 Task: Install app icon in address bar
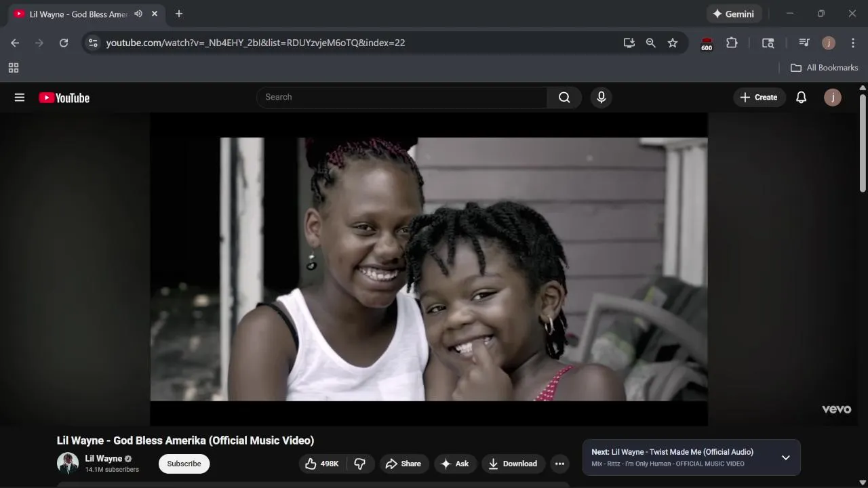(x=629, y=43)
